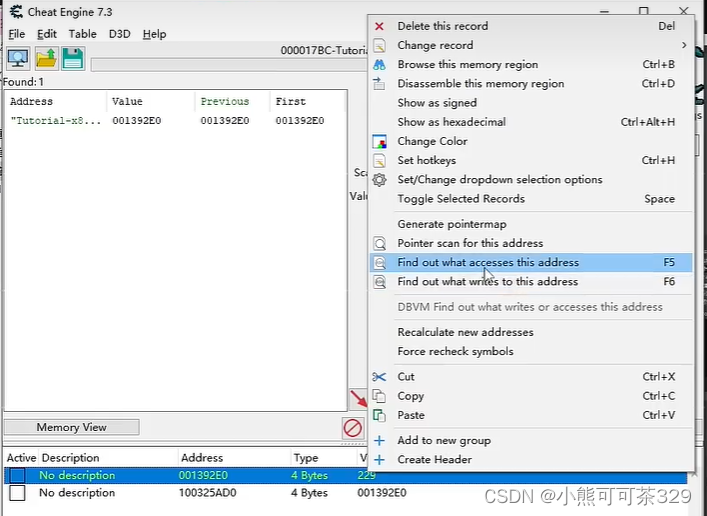Click the Cheat Engine title bar logo
Viewport: 707px width, 516px height.
[16, 12]
